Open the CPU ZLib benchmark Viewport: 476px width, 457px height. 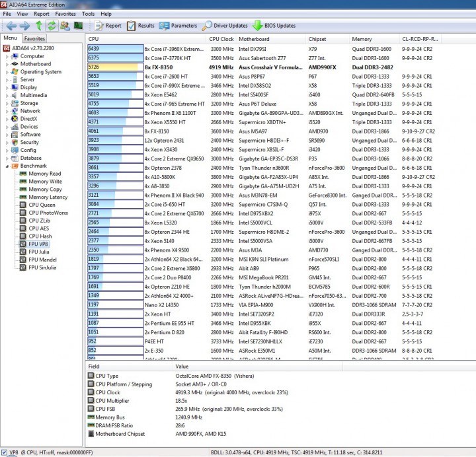click(39, 221)
